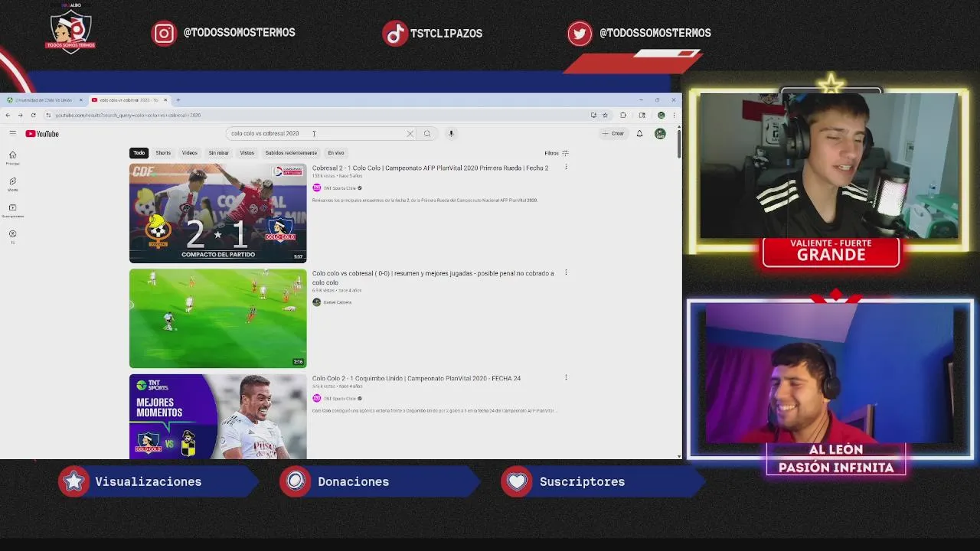Screen dimensions: 980x551
Task: Click the YouTube logo
Action: 42,134
